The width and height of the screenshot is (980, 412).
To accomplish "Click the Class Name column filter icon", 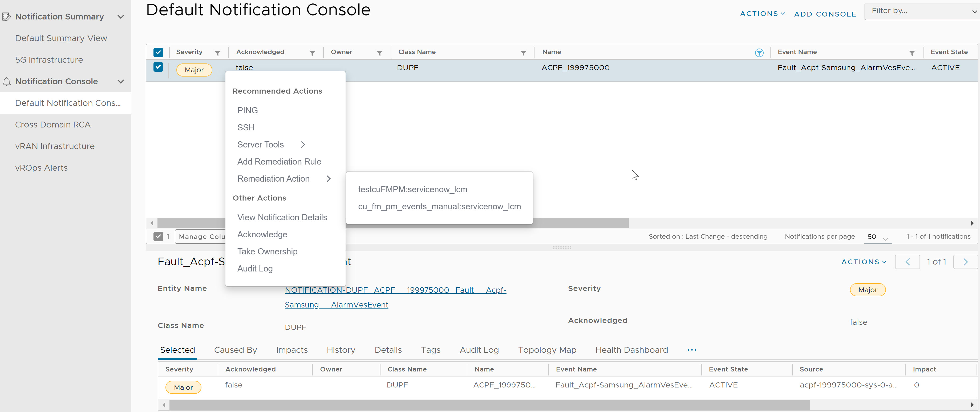I will click(x=523, y=53).
